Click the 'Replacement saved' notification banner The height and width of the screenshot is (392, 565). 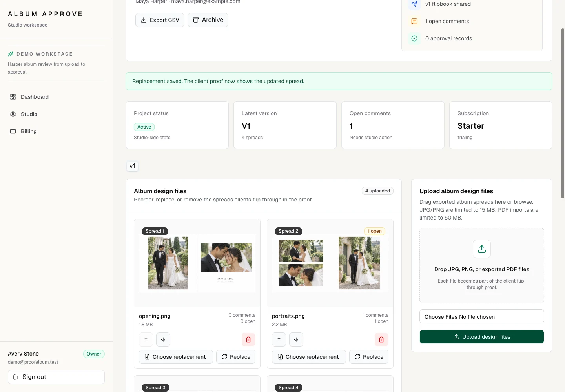point(339,81)
